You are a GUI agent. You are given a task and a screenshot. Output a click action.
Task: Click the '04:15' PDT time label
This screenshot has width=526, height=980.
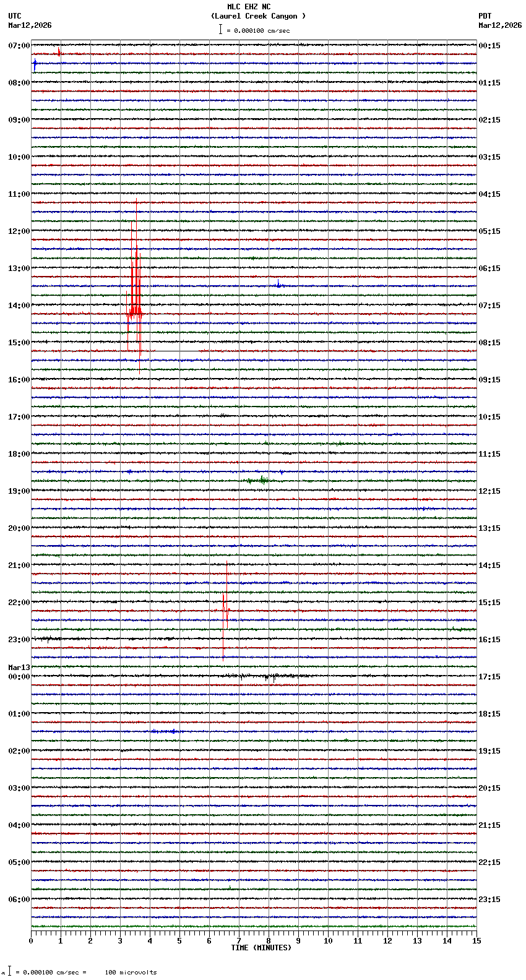pyautogui.click(x=489, y=194)
